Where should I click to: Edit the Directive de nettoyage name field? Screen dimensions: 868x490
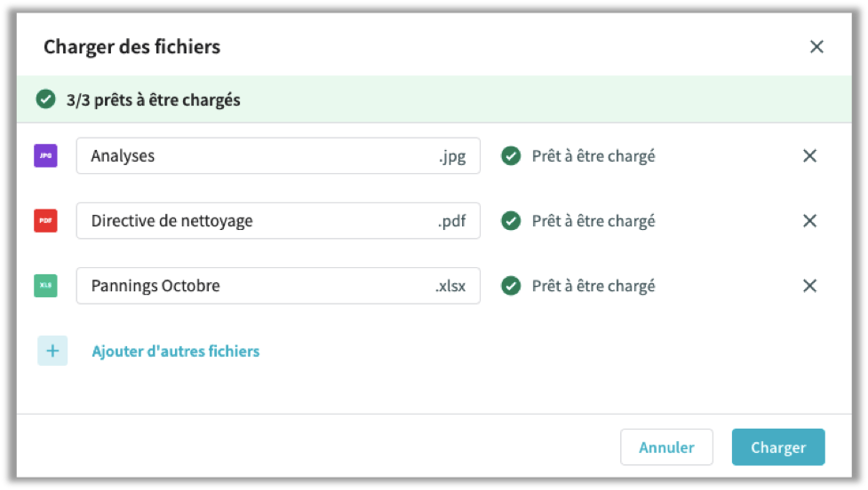coord(278,221)
